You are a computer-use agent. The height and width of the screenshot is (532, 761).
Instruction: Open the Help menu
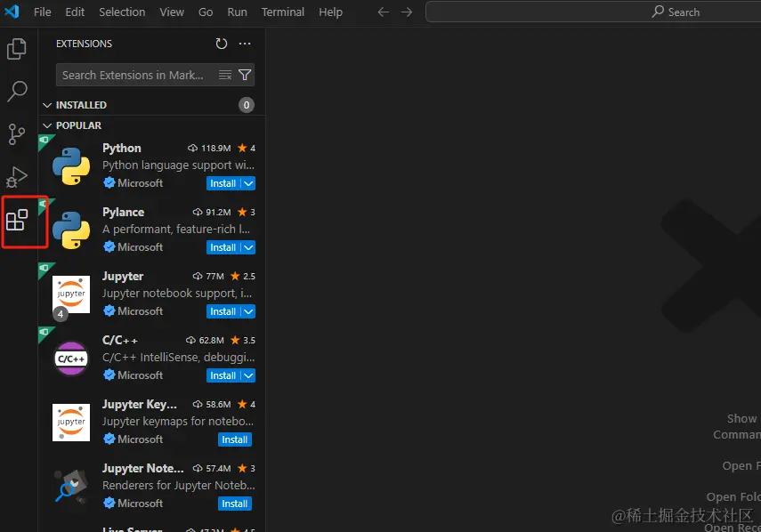pyautogui.click(x=330, y=12)
